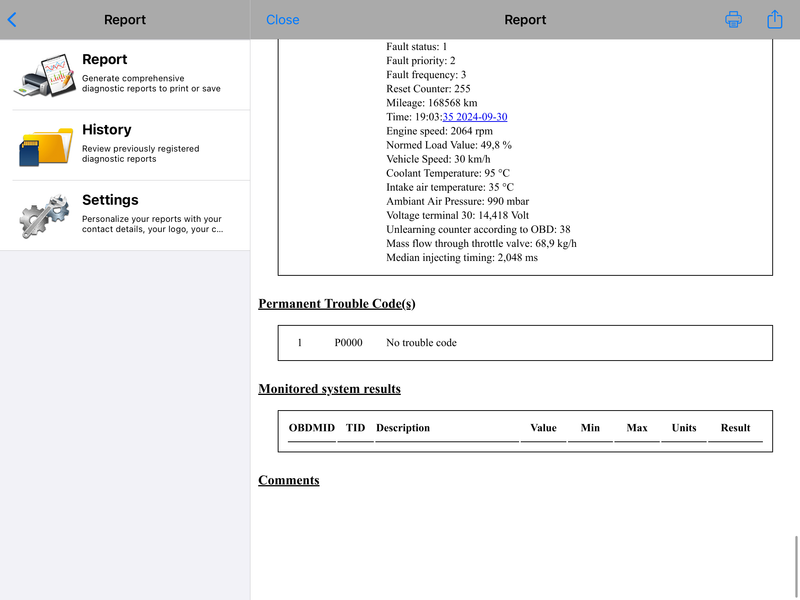Click the Monitored system results heading
Image resolution: width=800 pixels, height=600 pixels.
click(x=329, y=389)
